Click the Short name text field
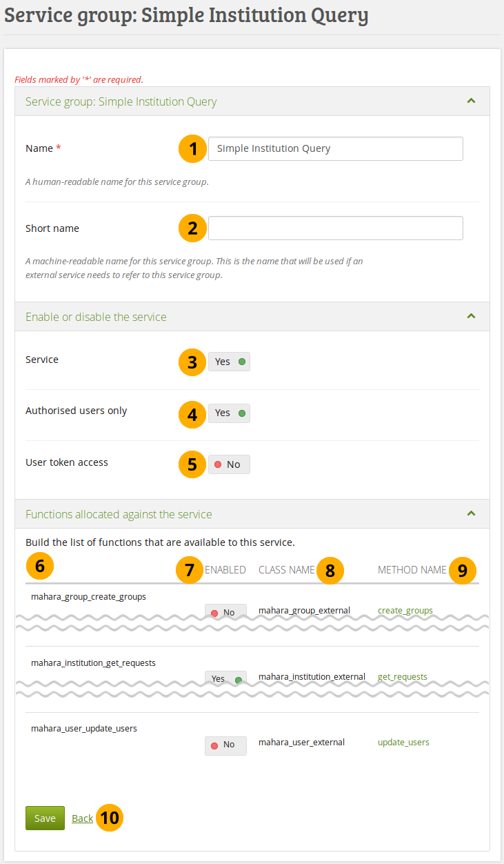 click(335, 228)
